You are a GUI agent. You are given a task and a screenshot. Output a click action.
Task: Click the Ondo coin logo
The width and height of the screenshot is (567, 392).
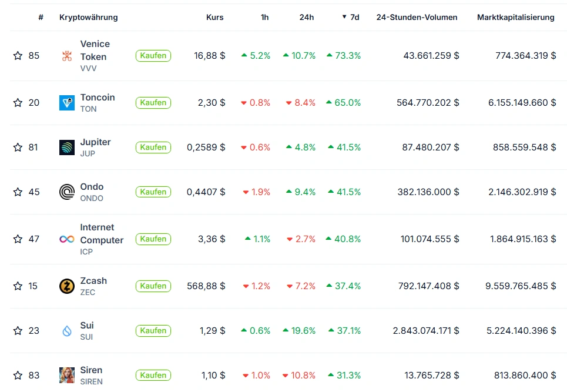(x=67, y=192)
